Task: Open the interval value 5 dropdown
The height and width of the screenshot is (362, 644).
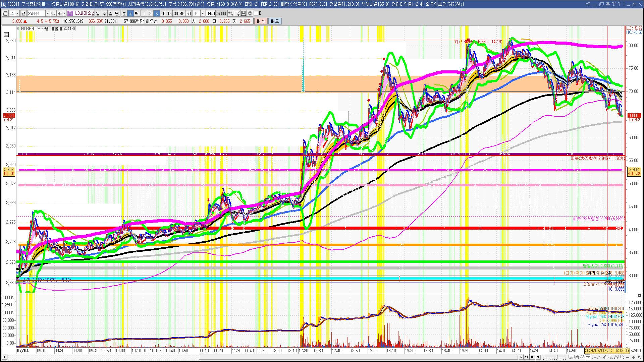Action: [203, 13]
